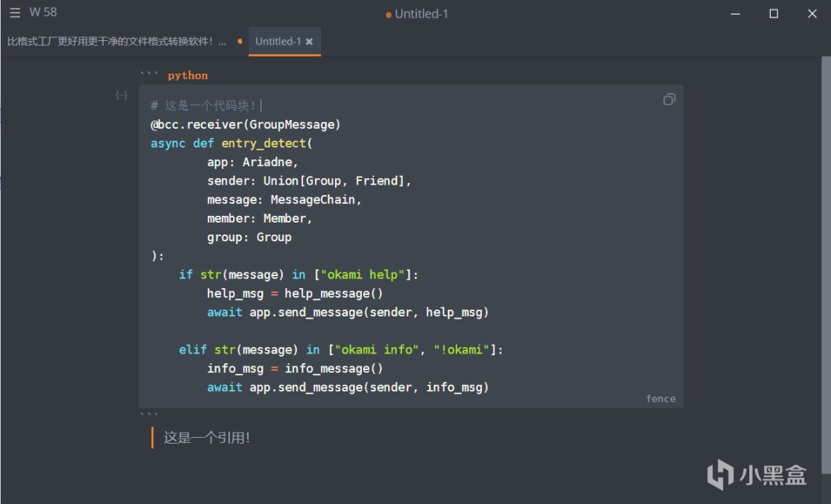This screenshot has height=504, width=831.
Task: Click the member: Member line
Action: [260, 218]
